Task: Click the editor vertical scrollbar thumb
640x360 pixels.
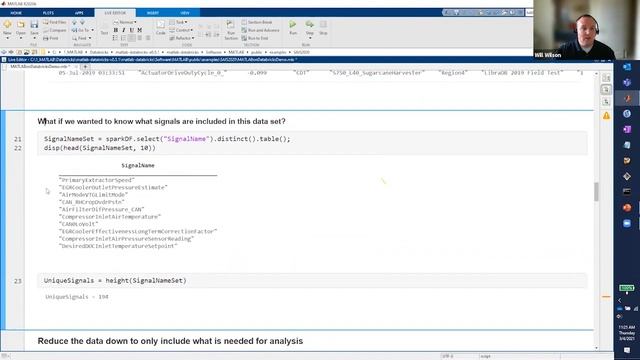Action: click(x=596, y=191)
